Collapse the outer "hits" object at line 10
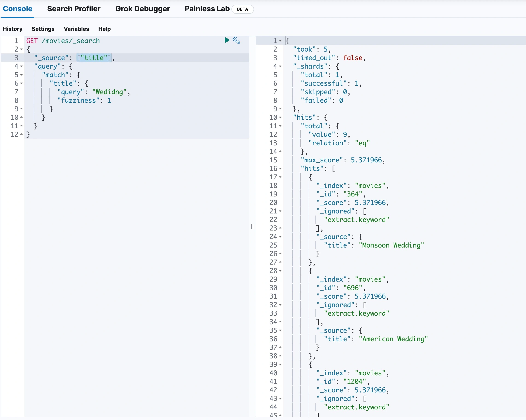526x420 pixels. pos(280,118)
